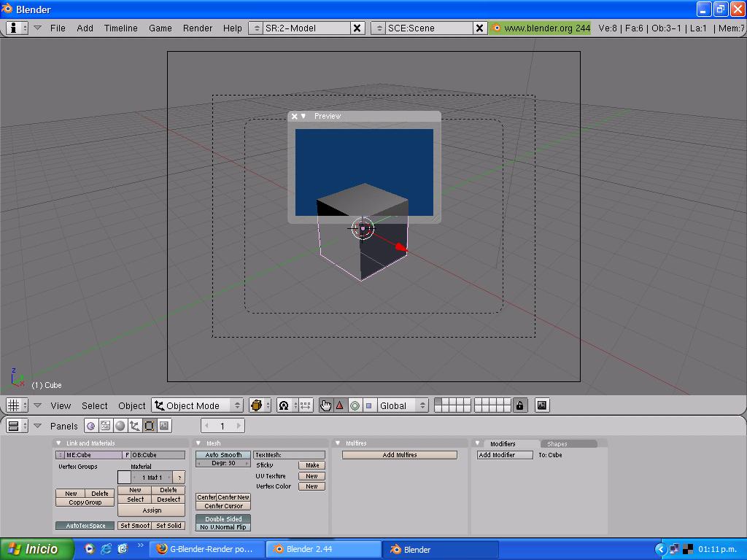Click the Add Multires button

pyautogui.click(x=400, y=455)
